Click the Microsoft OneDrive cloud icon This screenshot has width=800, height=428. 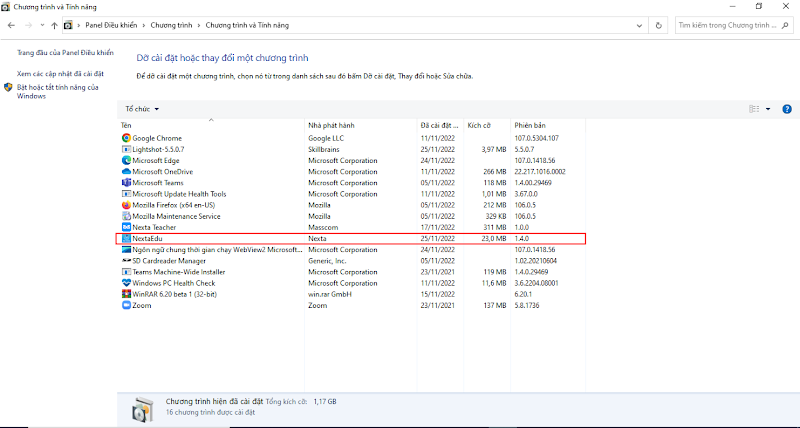click(126, 171)
